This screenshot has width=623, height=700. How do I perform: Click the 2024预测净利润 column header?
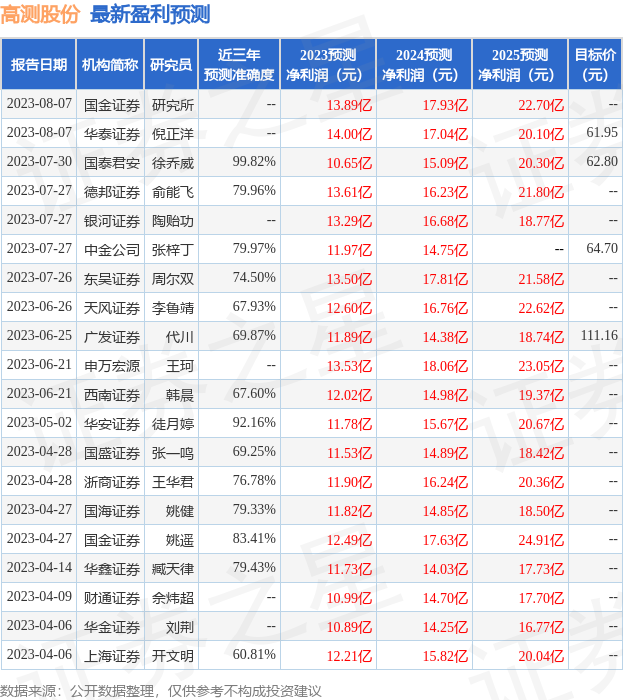coord(424,64)
